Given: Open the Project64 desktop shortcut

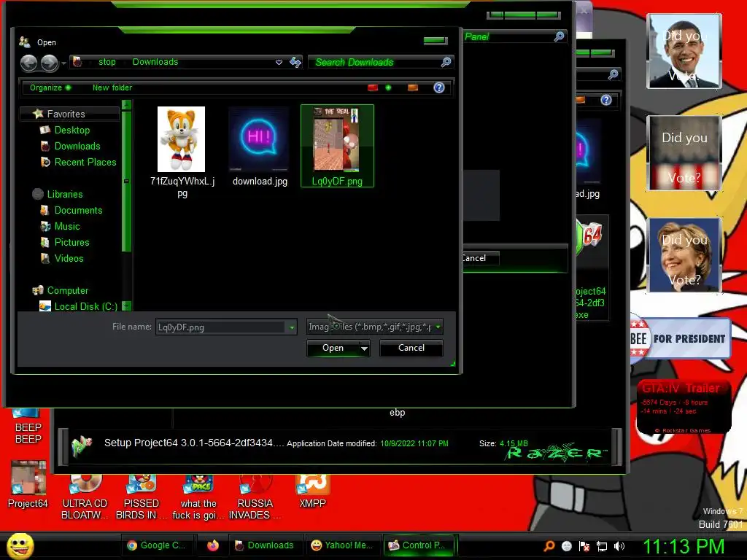Looking at the screenshot, I should pos(28,485).
